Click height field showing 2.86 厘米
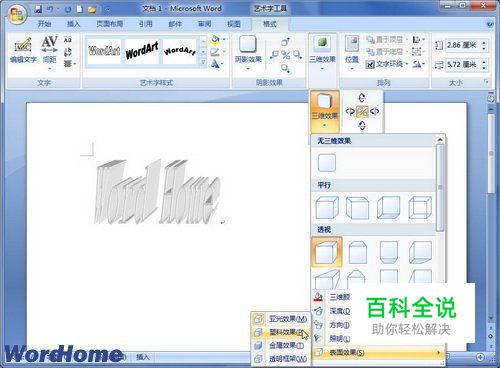The width and height of the screenshot is (500, 368). click(463, 45)
